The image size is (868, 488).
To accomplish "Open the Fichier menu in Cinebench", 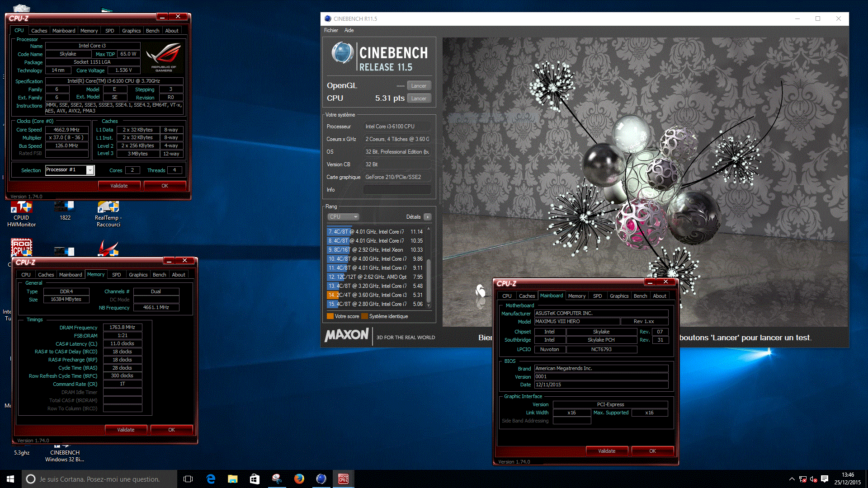I will click(x=331, y=30).
